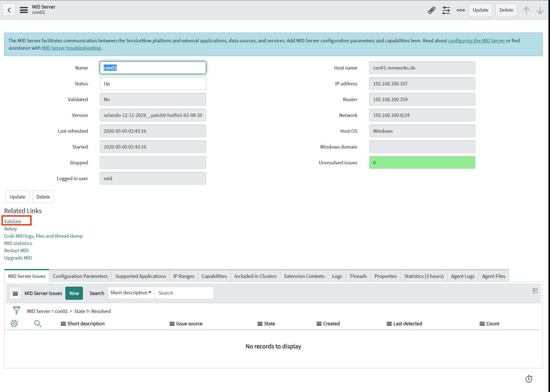Click the paperclip attachments icon
550x392 pixels.
(431, 10)
